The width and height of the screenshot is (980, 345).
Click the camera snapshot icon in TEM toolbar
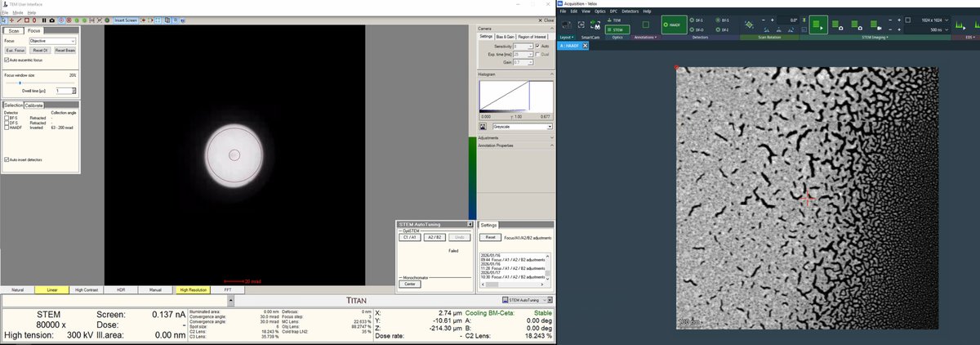(x=52, y=20)
